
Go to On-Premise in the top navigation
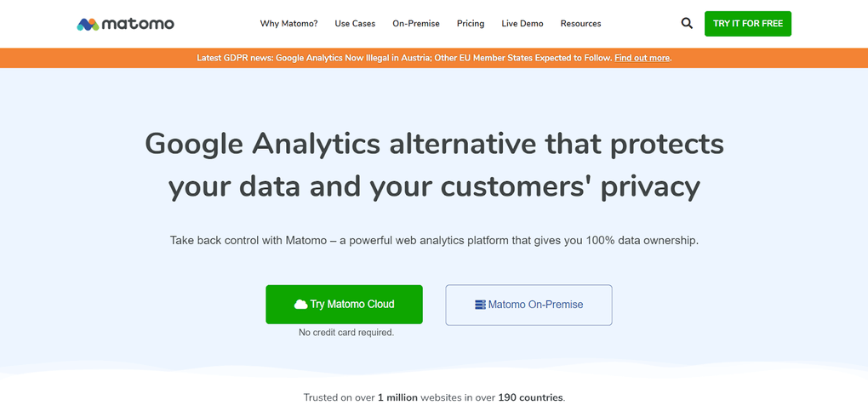pyautogui.click(x=416, y=24)
